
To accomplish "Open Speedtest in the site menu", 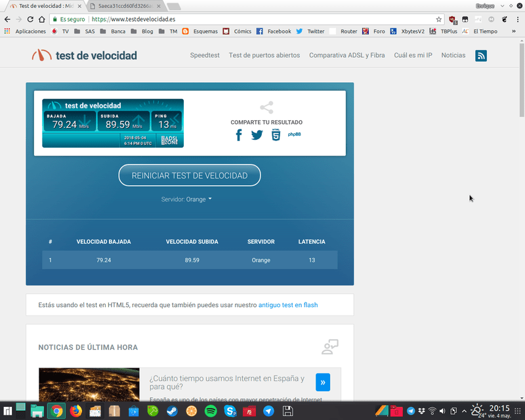I will point(205,55).
